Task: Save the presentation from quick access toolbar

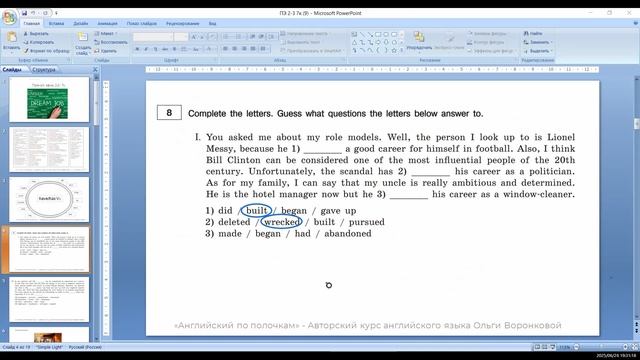Action: coord(24,13)
